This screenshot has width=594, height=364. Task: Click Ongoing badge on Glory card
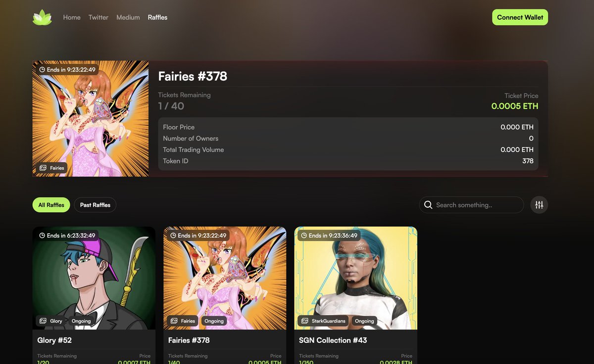[x=81, y=321]
